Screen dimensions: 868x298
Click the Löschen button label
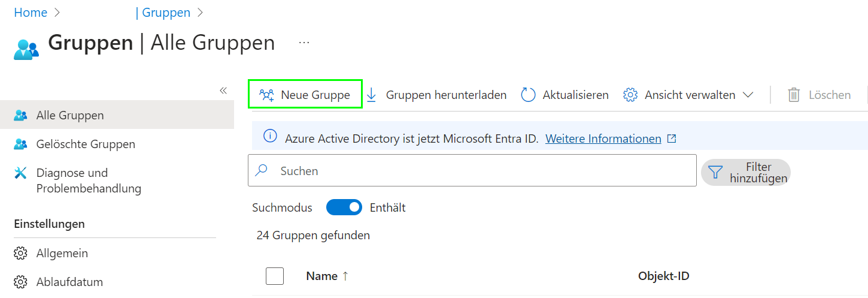[x=830, y=95]
